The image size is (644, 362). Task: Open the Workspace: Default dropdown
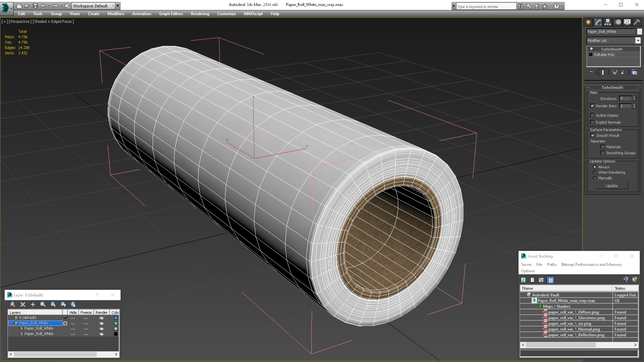(x=93, y=6)
